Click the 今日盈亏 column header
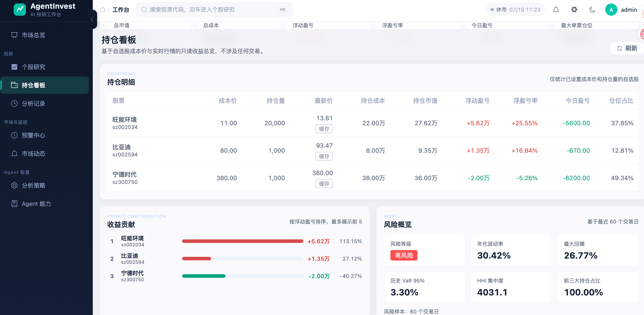This screenshot has width=644, height=315. point(578,101)
